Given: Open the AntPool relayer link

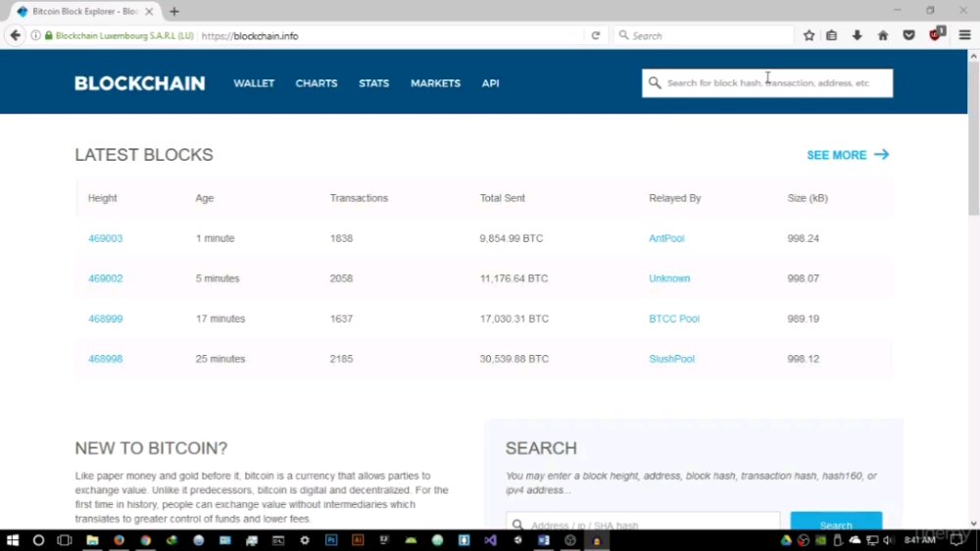Looking at the screenshot, I should click(x=666, y=238).
